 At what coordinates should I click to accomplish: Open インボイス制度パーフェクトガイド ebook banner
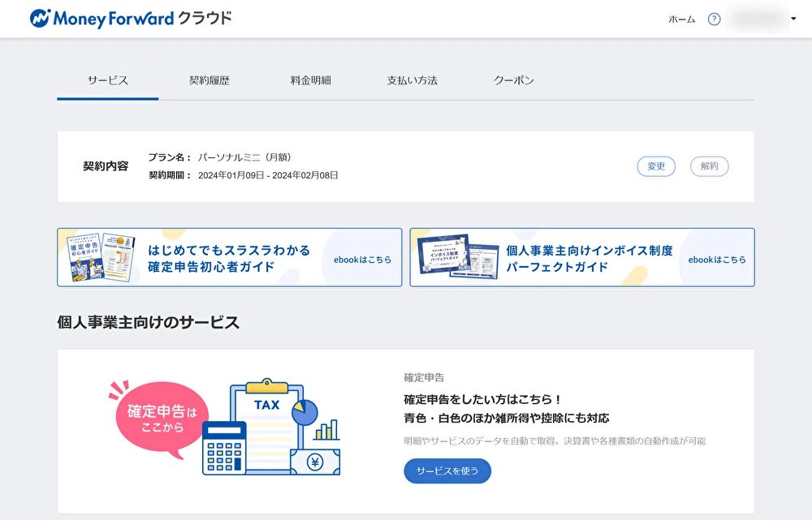[x=582, y=257]
